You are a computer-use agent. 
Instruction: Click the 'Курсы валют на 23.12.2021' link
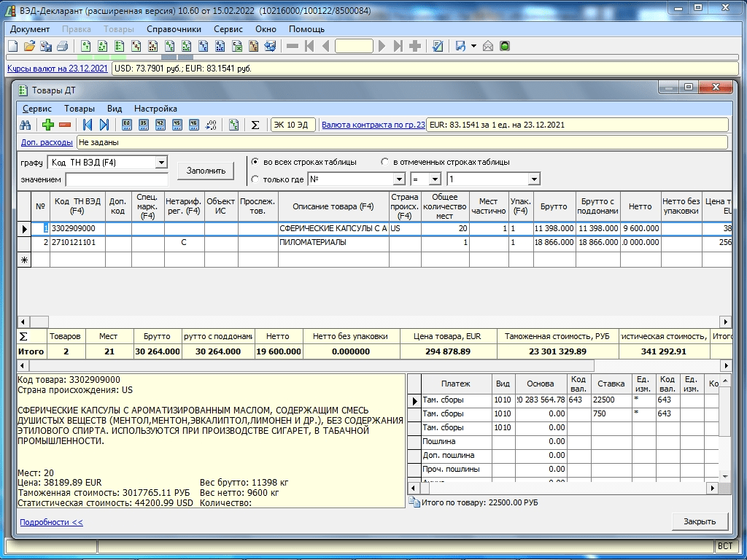[58, 69]
